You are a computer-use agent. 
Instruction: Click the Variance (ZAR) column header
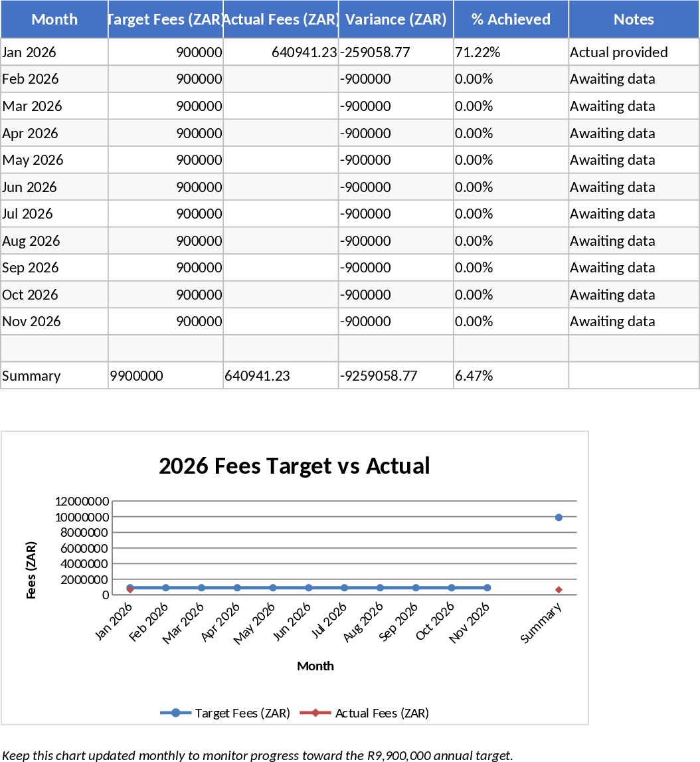click(x=395, y=19)
